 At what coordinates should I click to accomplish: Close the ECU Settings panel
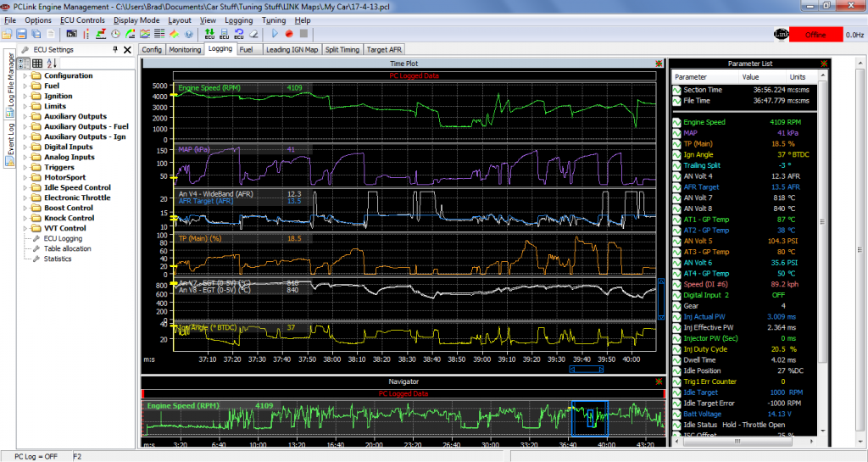point(127,50)
